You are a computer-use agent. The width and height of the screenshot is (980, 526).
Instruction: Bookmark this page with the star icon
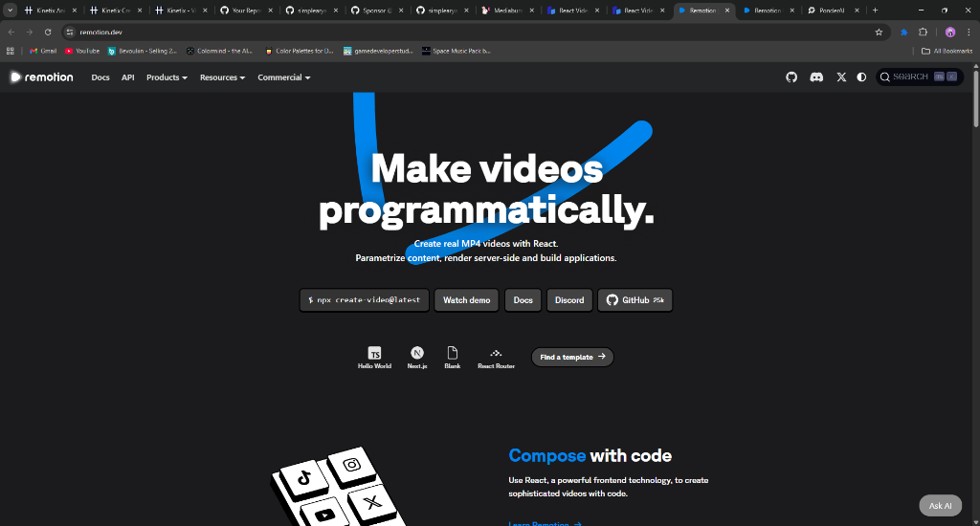(x=879, y=32)
